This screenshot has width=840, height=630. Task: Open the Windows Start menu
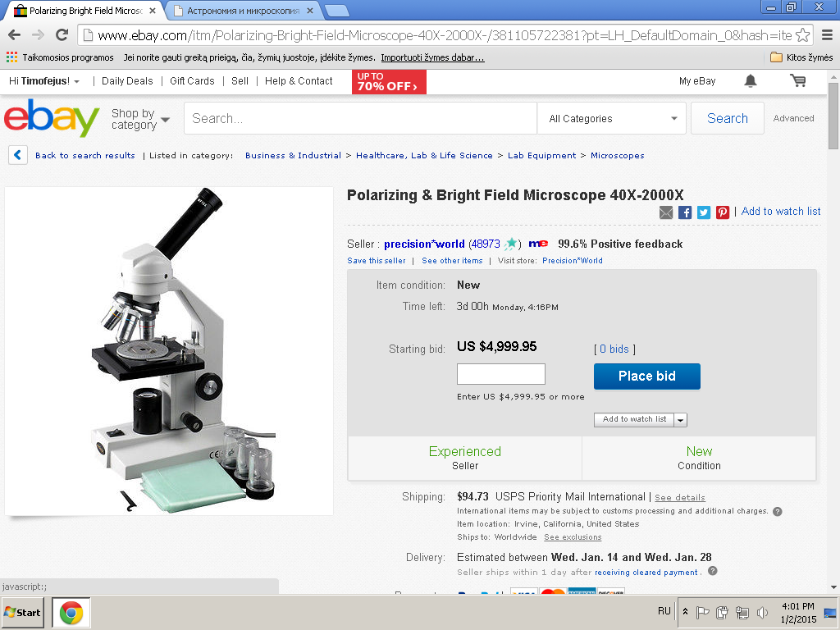click(22, 612)
